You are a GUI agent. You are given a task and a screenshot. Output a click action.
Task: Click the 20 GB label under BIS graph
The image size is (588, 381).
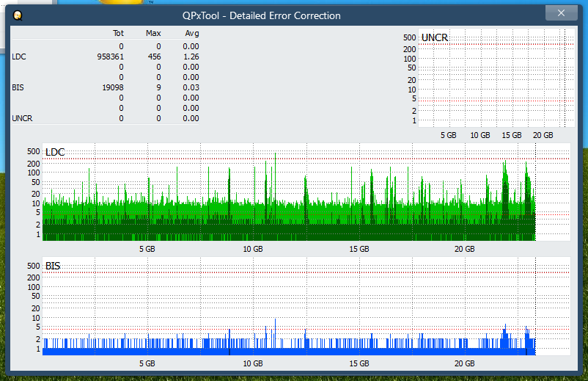pos(464,363)
